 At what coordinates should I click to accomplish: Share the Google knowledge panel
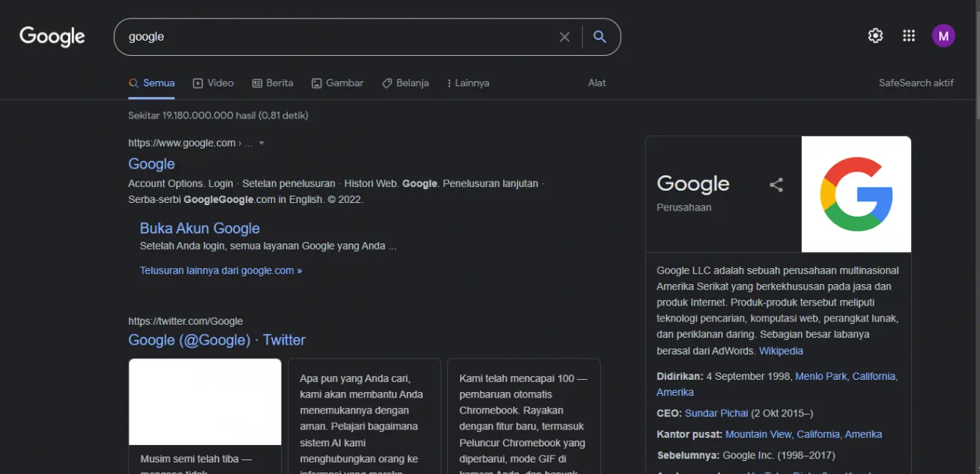(x=776, y=185)
